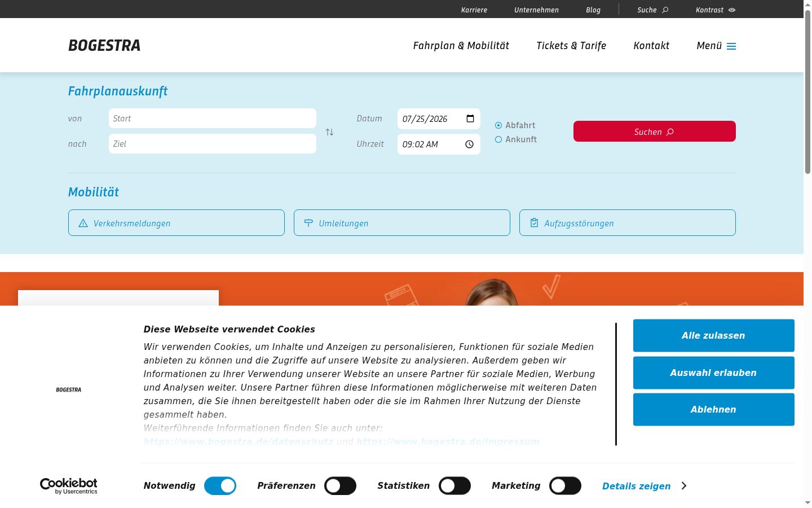Click the Kontrast eye icon
Screen dimensions: 812x508
coord(732,10)
